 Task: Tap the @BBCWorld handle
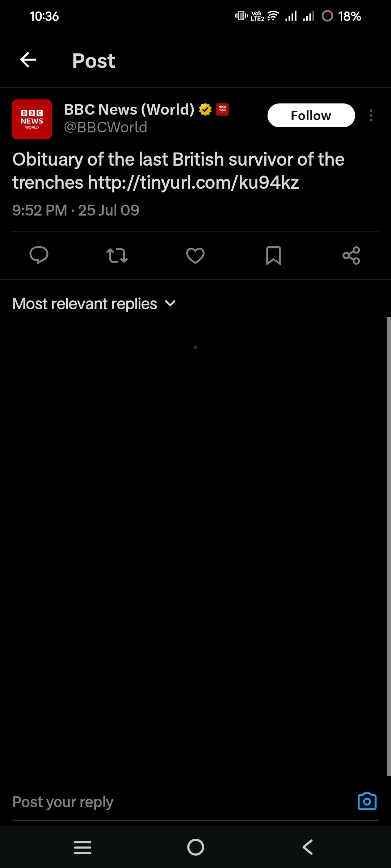[x=106, y=127]
